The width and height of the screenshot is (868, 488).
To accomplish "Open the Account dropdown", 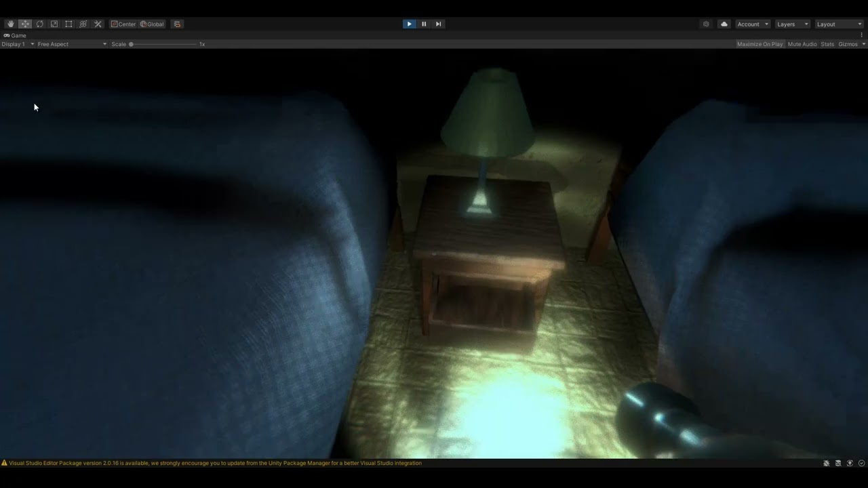I will click(x=753, y=24).
